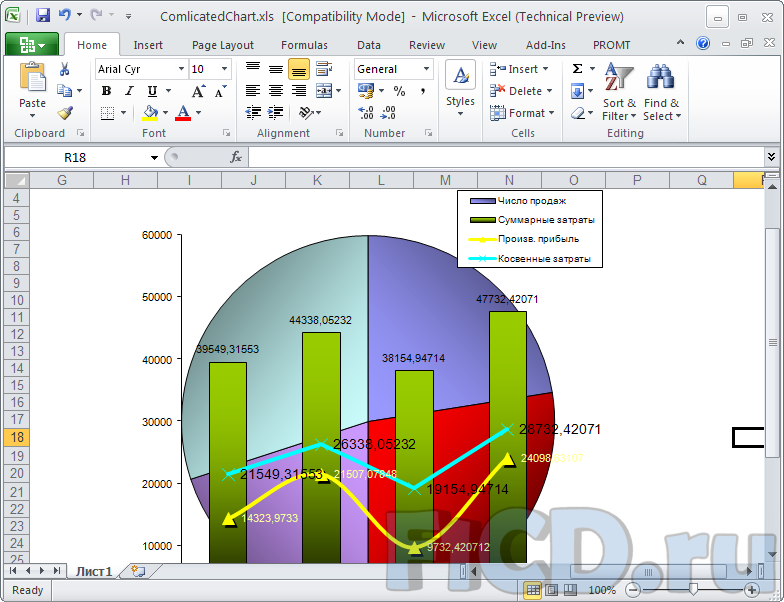
Task: Click the Redo arrow
Action: [x=96, y=15]
